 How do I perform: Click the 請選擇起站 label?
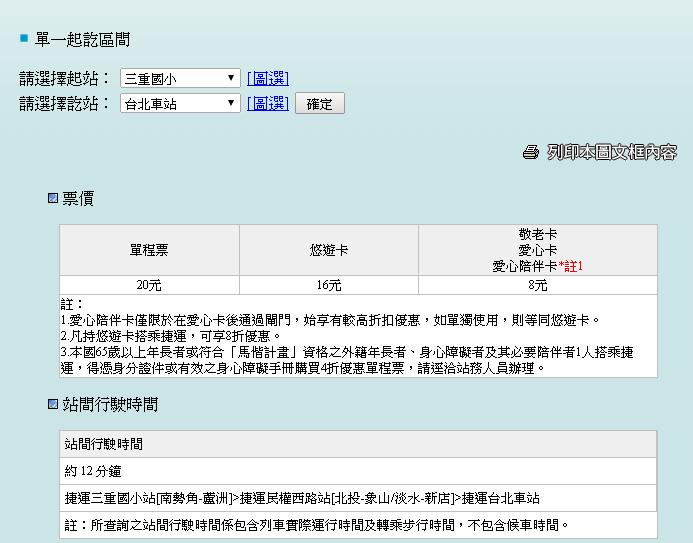point(64,79)
